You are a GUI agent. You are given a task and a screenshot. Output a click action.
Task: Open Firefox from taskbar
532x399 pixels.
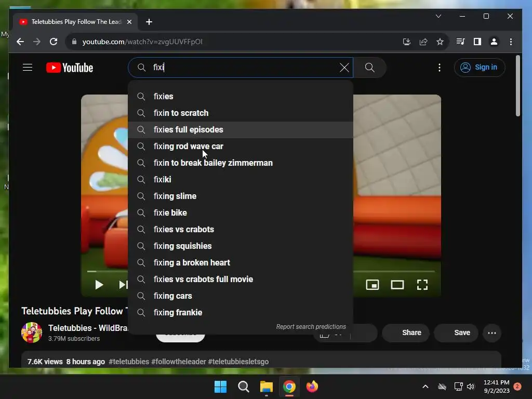(312, 387)
